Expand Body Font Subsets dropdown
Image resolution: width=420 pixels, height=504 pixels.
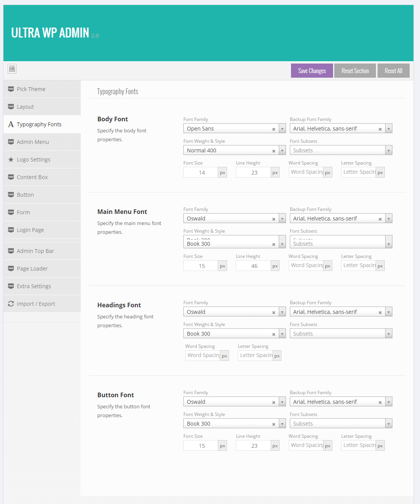click(389, 150)
